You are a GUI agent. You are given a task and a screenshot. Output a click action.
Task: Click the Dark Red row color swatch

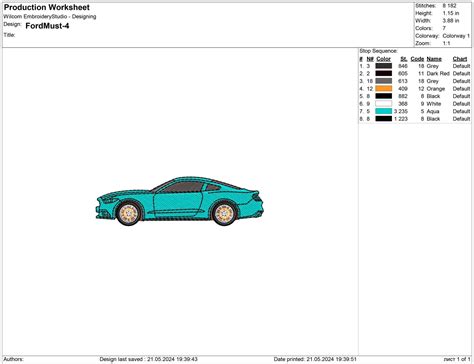[x=384, y=73]
